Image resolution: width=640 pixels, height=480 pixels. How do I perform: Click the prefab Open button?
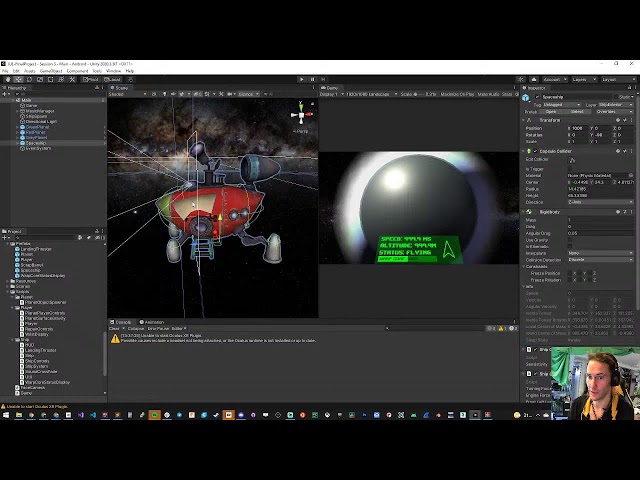pyautogui.click(x=551, y=112)
